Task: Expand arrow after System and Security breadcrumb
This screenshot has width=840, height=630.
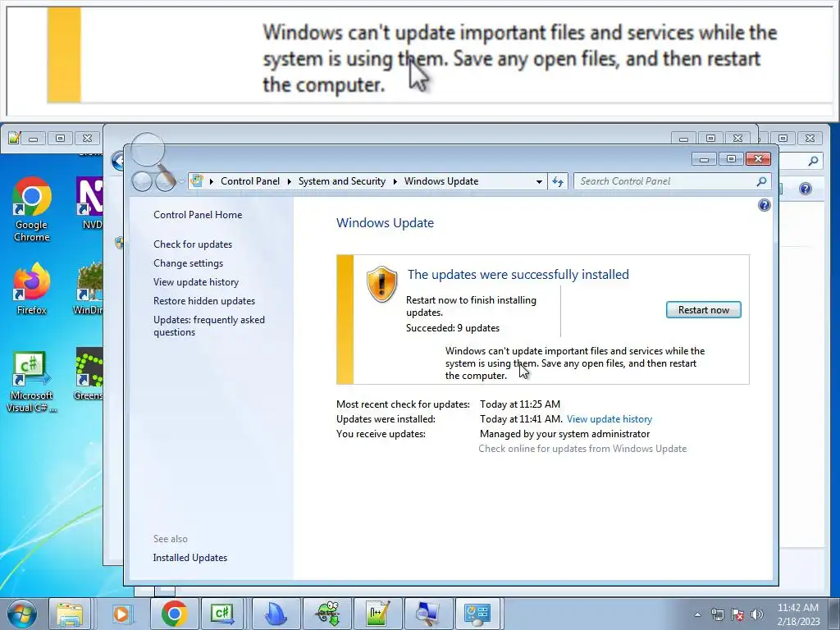Action: click(395, 181)
